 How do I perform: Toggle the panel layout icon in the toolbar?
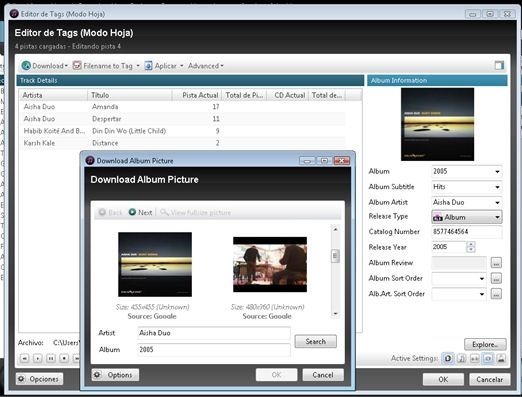499,66
